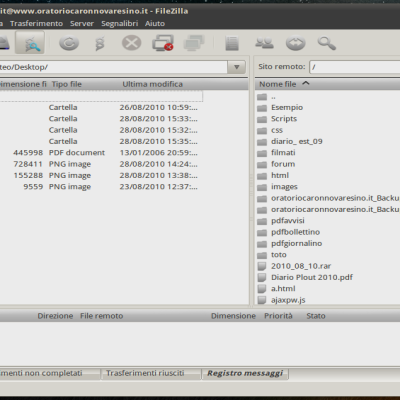400x400 pixels.
Task: Select local Cartella dated 28/08/2010 15:33
Action: pos(100,119)
